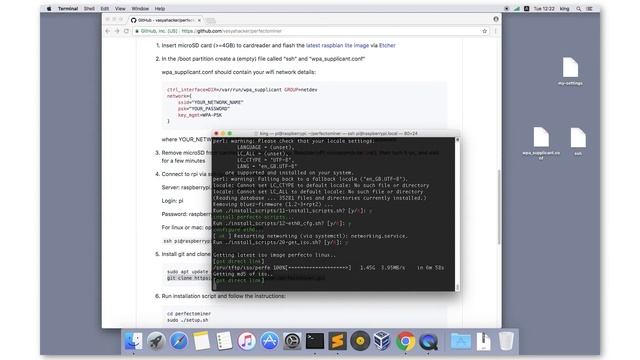
Task: Open the Trash in the Dock
Action: (506, 341)
